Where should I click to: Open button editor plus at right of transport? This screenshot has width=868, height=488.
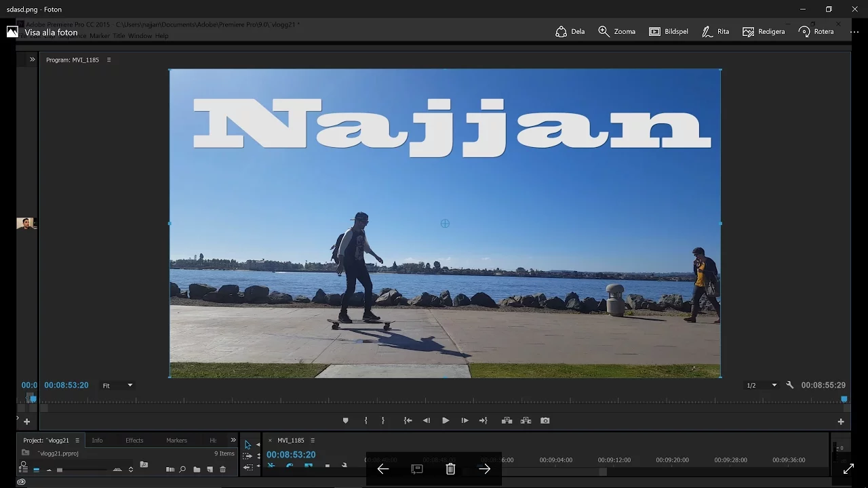click(841, 422)
